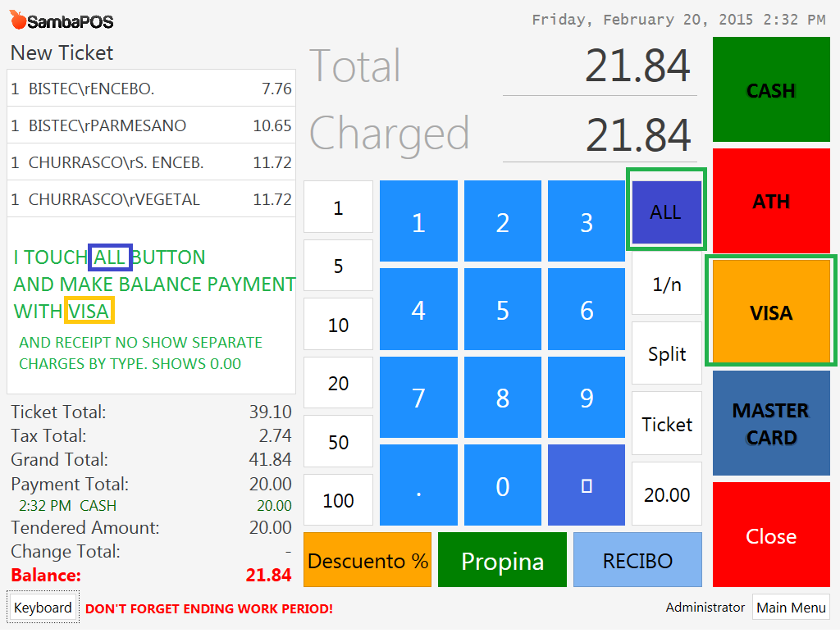Click the 1/n split option
Screen dimensions: 840x633
(666, 285)
